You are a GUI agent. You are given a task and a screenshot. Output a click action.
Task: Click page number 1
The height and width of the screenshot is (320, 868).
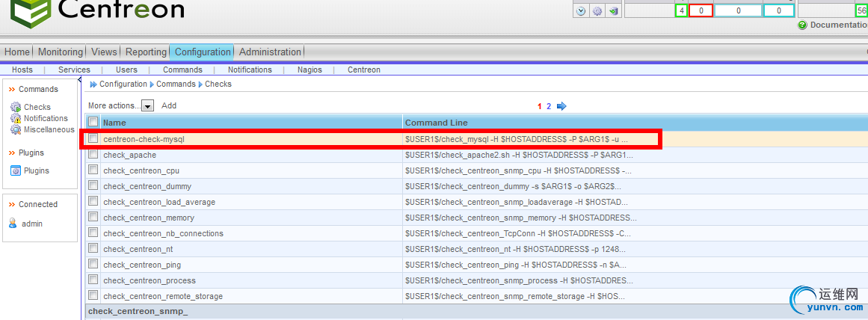coord(540,106)
